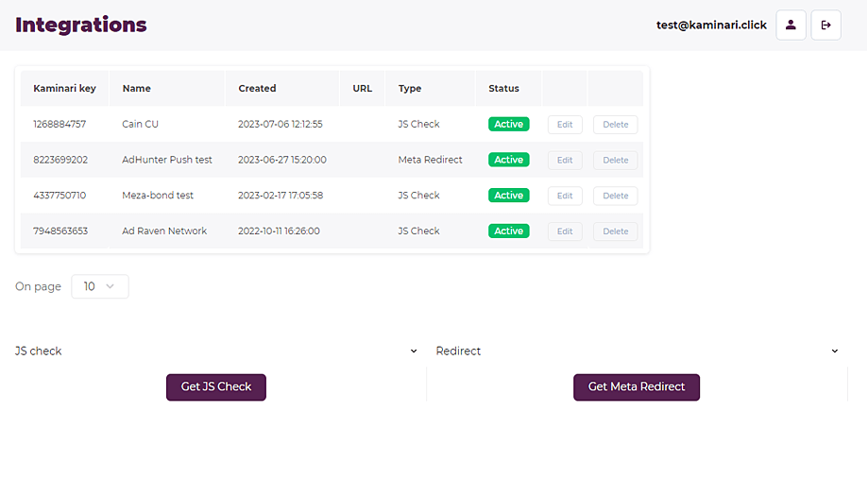Delete the Meza-bond test integration
Viewport: 868px width, 497px height.
(x=615, y=196)
